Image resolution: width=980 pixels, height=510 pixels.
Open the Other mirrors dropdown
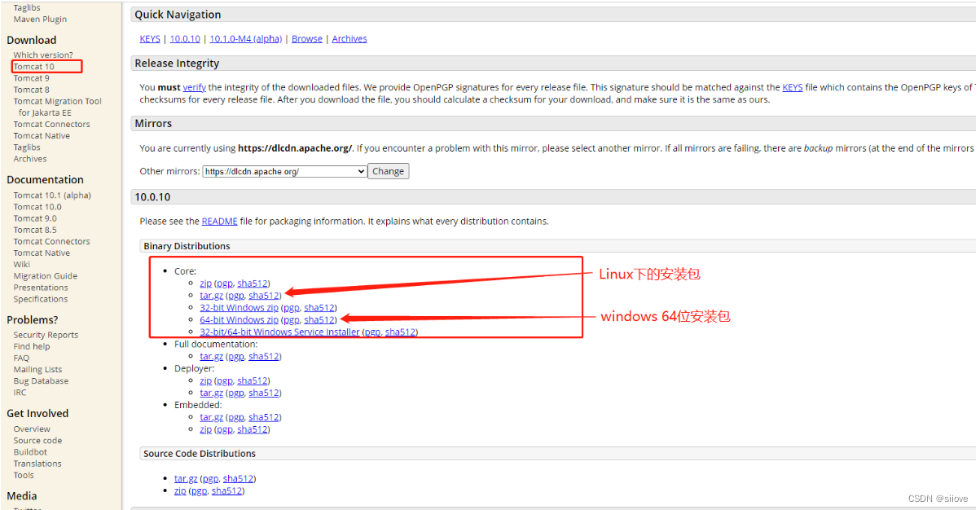coord(285,172)
